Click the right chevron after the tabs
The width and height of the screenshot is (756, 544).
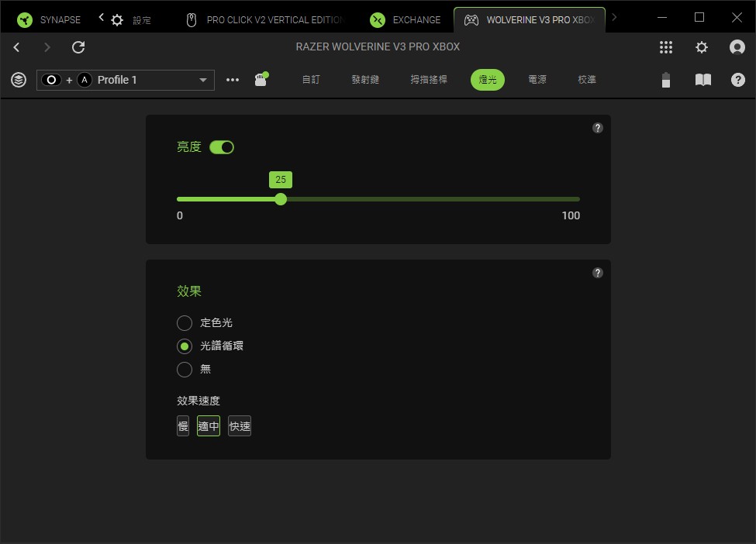tap(614, 17)
